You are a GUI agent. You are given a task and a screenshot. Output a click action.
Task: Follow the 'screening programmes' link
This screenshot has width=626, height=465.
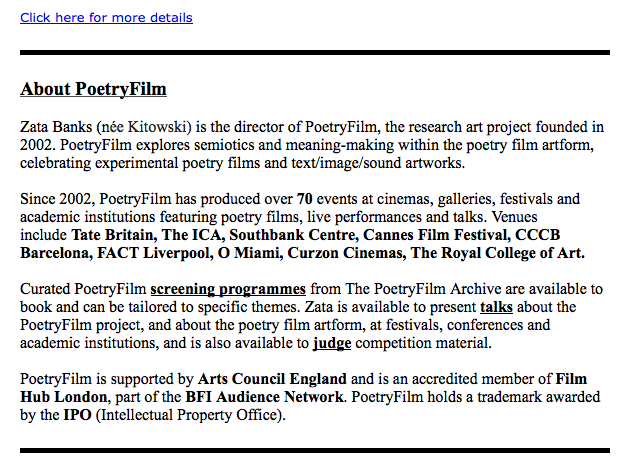[x=228, y=289]
